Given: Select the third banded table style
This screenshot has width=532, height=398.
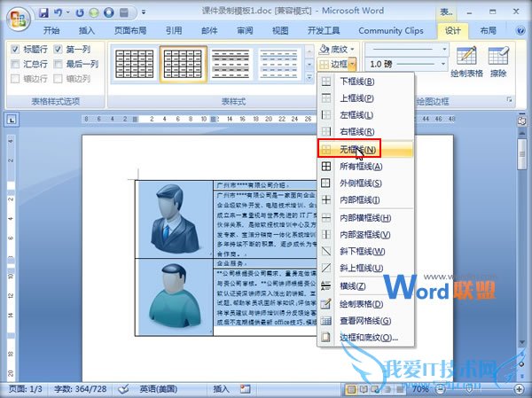Looking at the screenshot, I should (x=231, y=64).
